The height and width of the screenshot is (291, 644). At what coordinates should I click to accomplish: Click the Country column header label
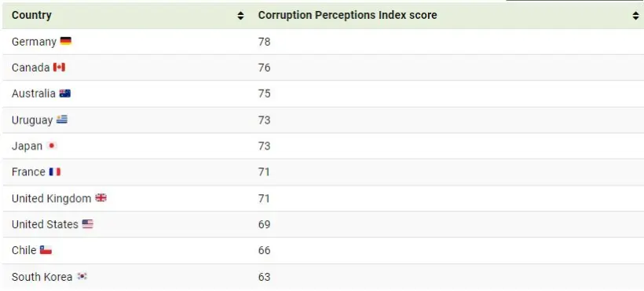[x=31, y=15]
